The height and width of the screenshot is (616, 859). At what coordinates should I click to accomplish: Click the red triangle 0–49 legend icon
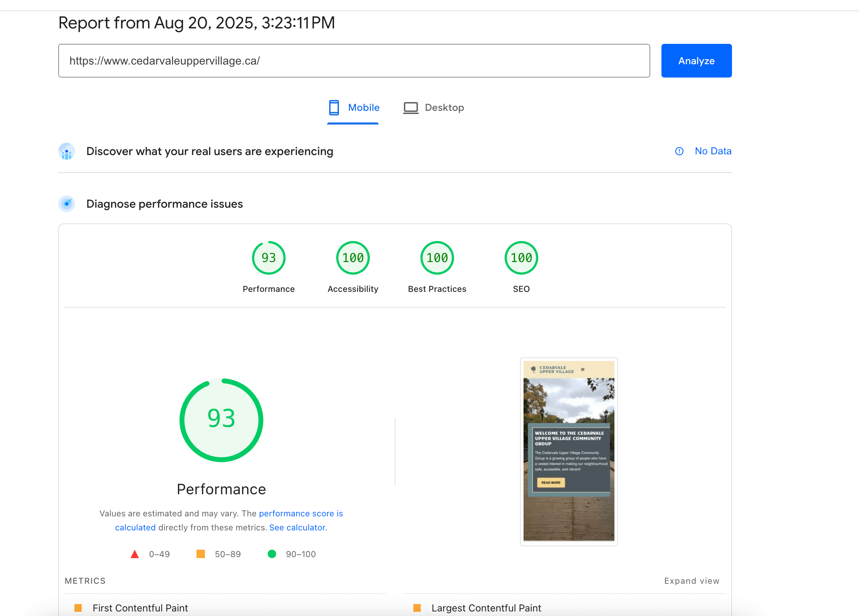coord(134,554)
